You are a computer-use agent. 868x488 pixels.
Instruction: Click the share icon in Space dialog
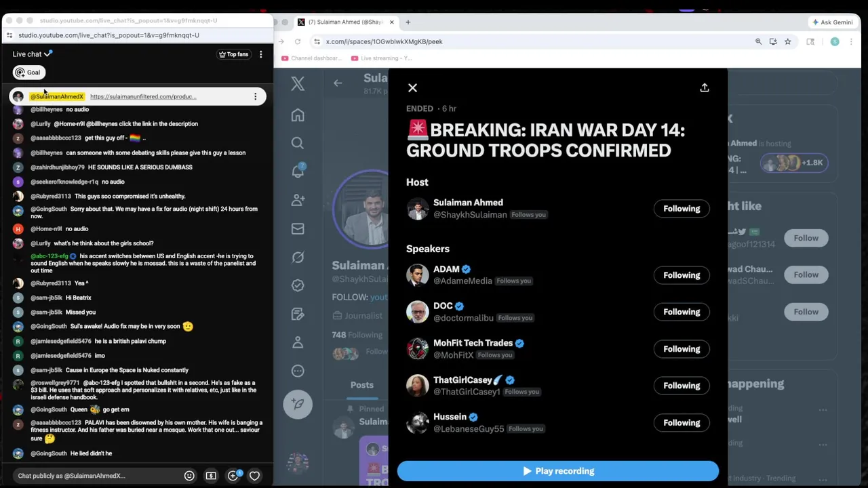coord(705,88)
